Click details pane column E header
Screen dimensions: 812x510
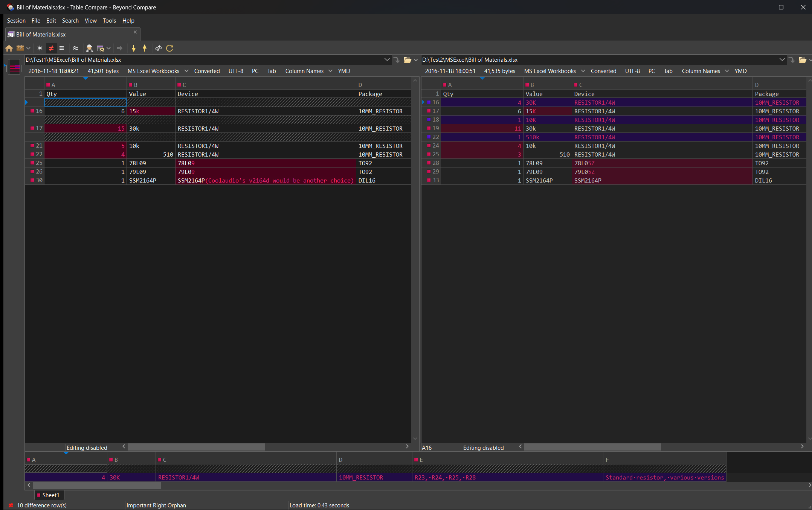[508, 460]
